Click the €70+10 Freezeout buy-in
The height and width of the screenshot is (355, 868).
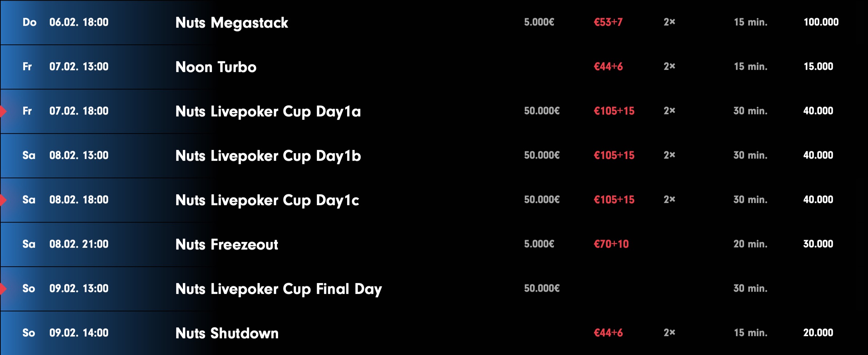tap(611, 244)
